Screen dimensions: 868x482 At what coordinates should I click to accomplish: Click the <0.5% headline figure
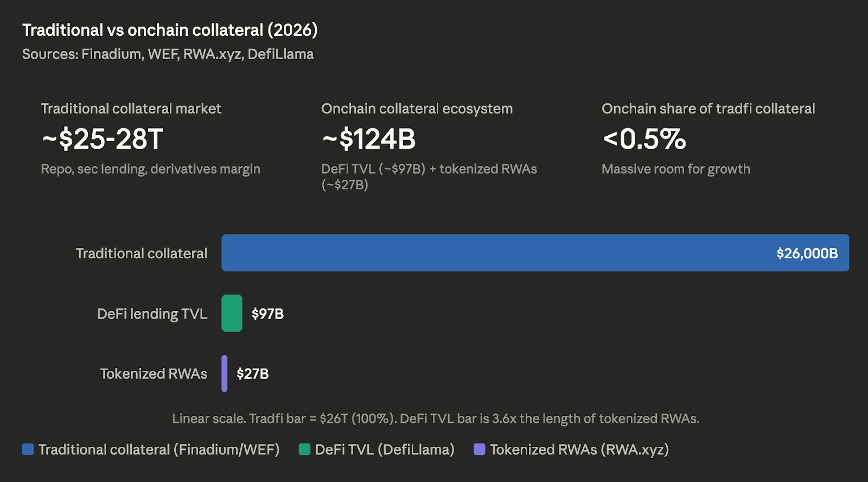click(644, 139)
